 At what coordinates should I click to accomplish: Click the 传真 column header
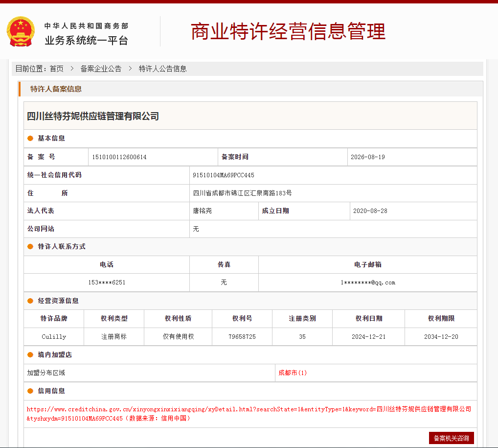coord(224,264)
